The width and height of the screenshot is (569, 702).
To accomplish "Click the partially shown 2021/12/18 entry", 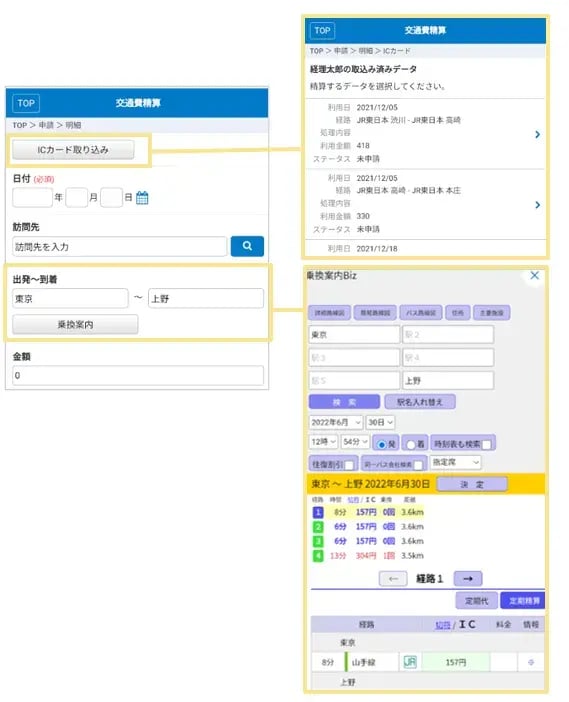I will [x=425, y=248].
